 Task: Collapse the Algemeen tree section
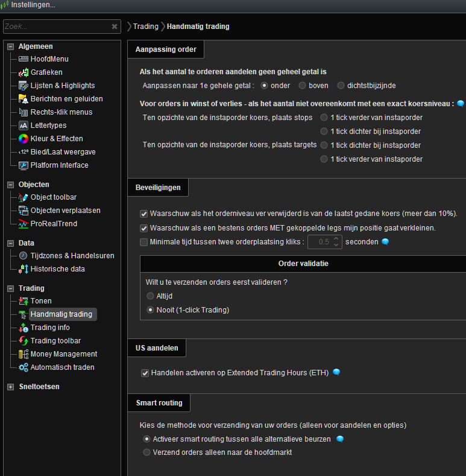point(10,46)
